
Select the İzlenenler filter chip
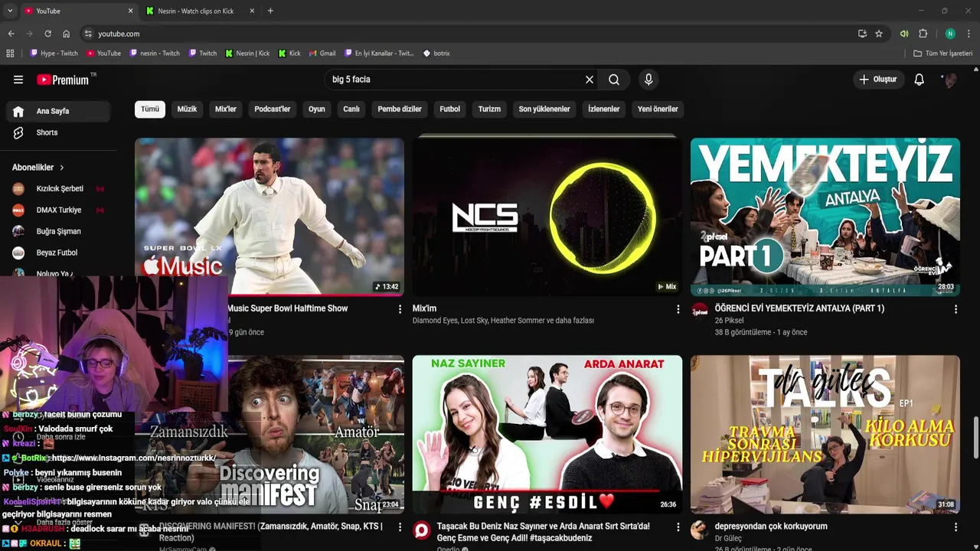click(604, 109)
